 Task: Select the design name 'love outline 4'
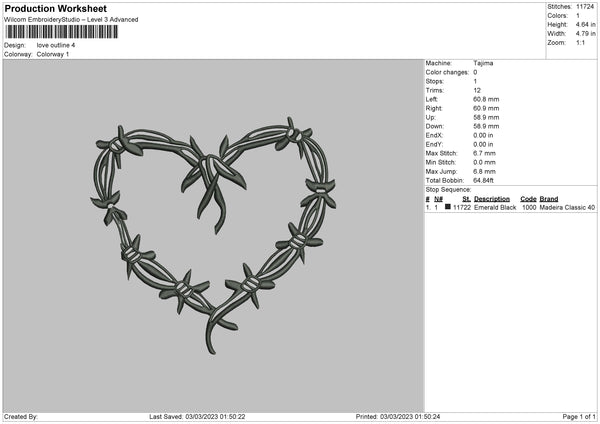pyautogui.click(x=56, y=45)
